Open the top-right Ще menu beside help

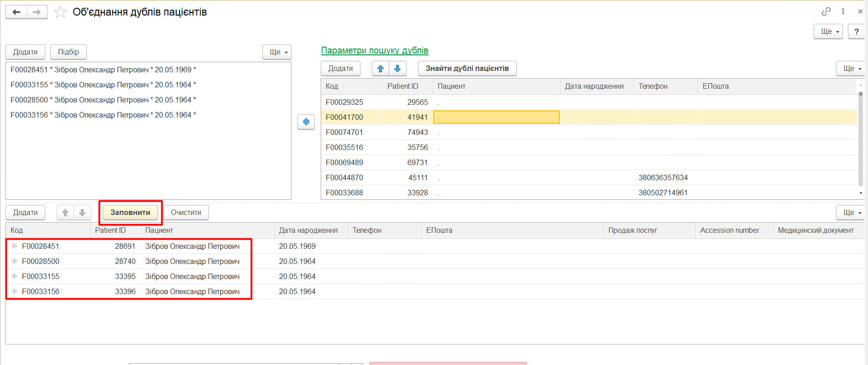point(828,32)
